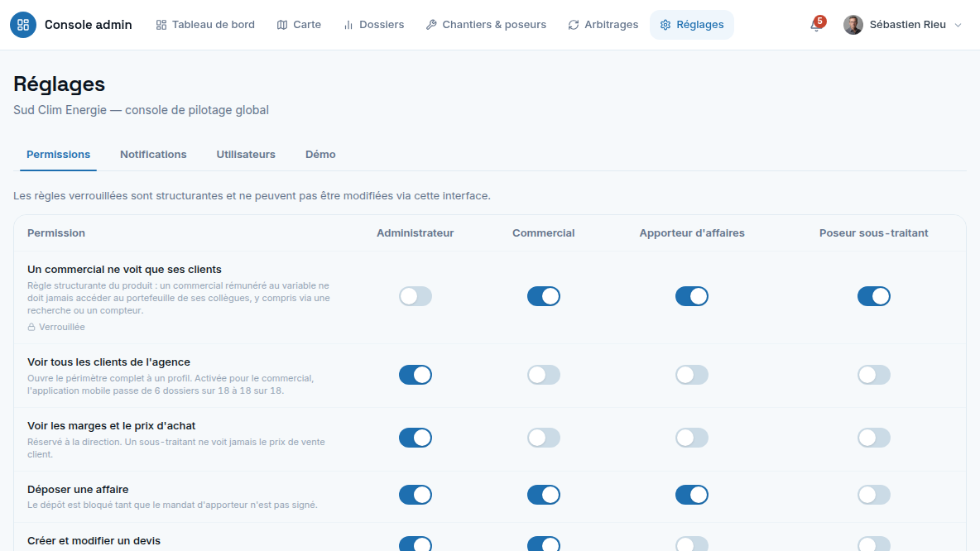
Task: Disable Administrateur for 'Déposer une affaire'
Action: coord(416,495)
